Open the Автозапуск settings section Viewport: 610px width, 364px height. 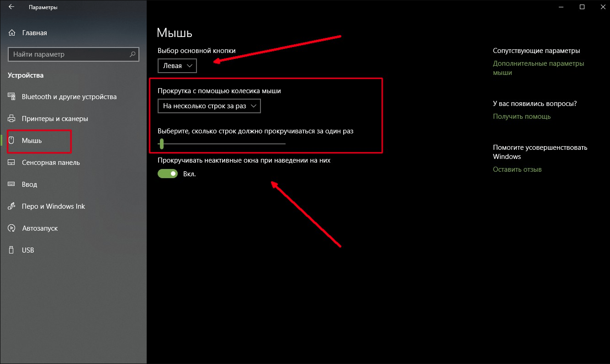40,228
